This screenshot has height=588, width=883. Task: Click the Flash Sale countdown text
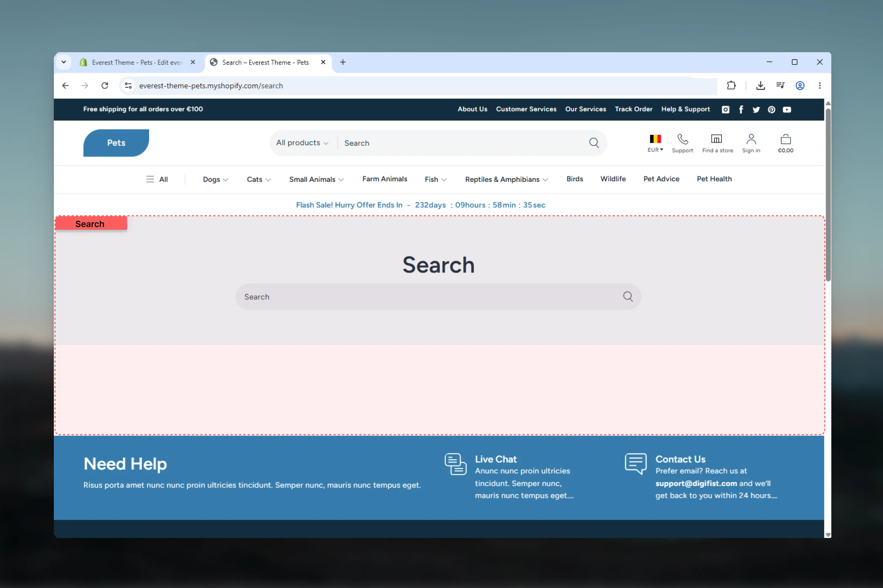pos(420,205)
